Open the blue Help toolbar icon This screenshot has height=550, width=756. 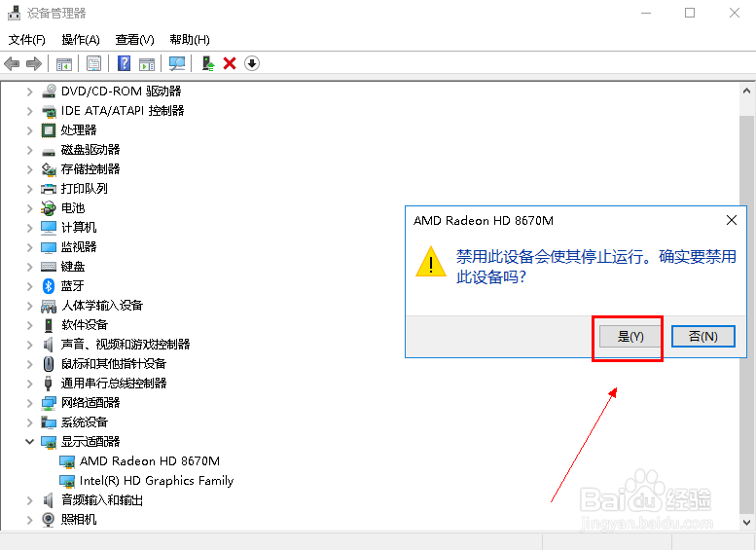point(124,63)
